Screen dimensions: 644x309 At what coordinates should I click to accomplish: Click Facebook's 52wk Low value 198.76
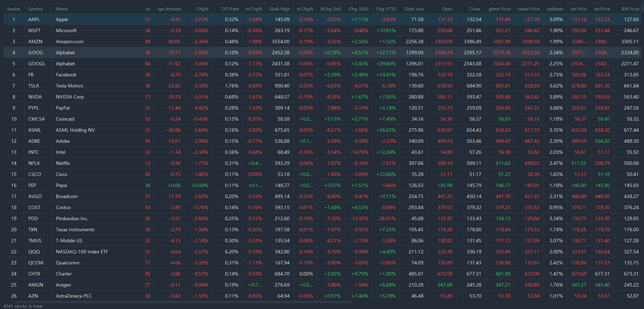tap(416, 75)
